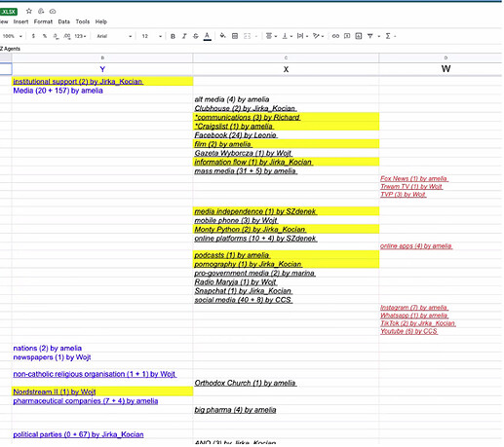The width and height of the screenshot is (504, 447).
Task: Format selection as percent
Action: point(45,36)
